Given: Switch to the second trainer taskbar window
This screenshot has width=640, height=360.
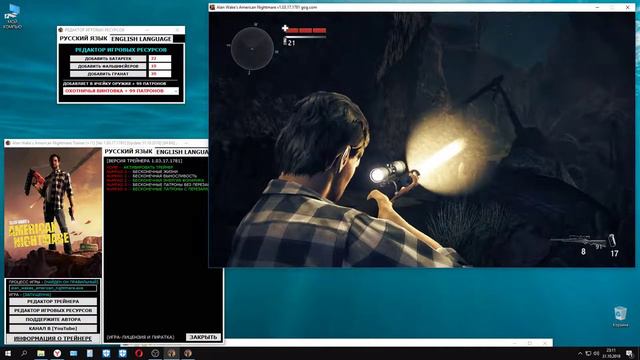Looking at the screenshot, I should pyautogui.click(x=188, y=353).
